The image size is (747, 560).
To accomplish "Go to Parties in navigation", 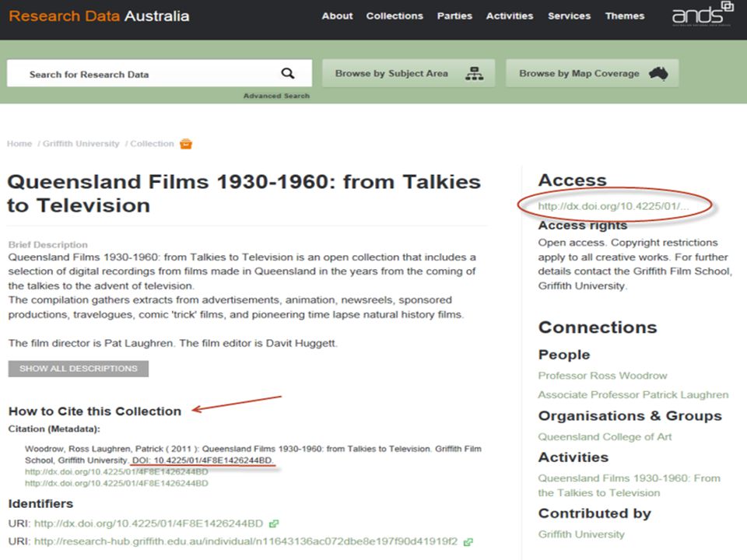I will pyautogui.click(x=454, y=16).
